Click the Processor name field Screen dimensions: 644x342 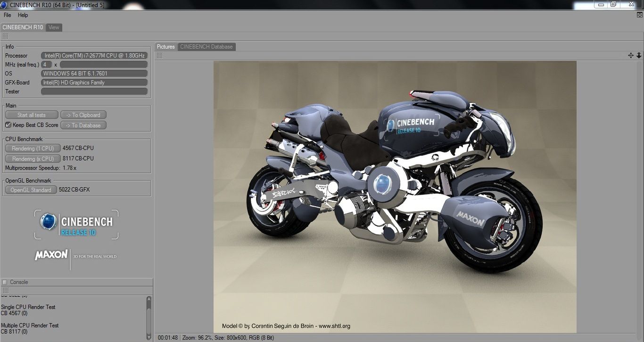pyautogui.click(x=94, y=56)
